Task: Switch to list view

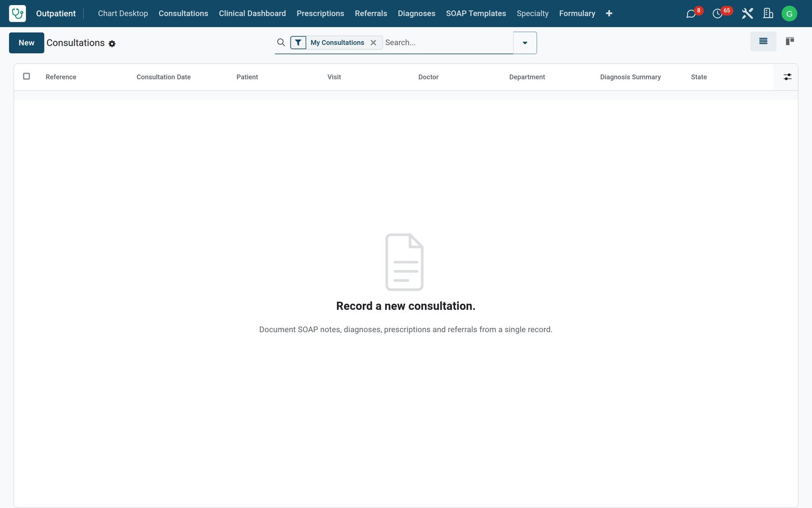Action: pyautogui.click(x=763, y=41)
